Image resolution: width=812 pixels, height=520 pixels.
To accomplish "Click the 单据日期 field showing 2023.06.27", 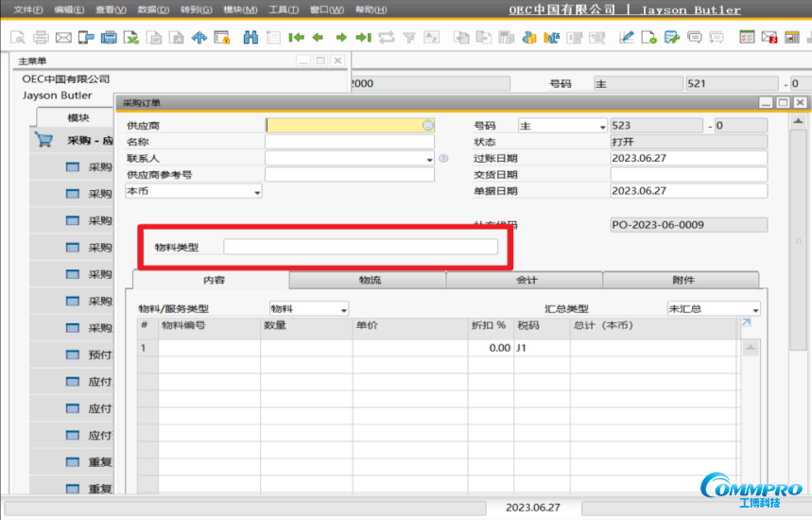I will click(689, 191).
